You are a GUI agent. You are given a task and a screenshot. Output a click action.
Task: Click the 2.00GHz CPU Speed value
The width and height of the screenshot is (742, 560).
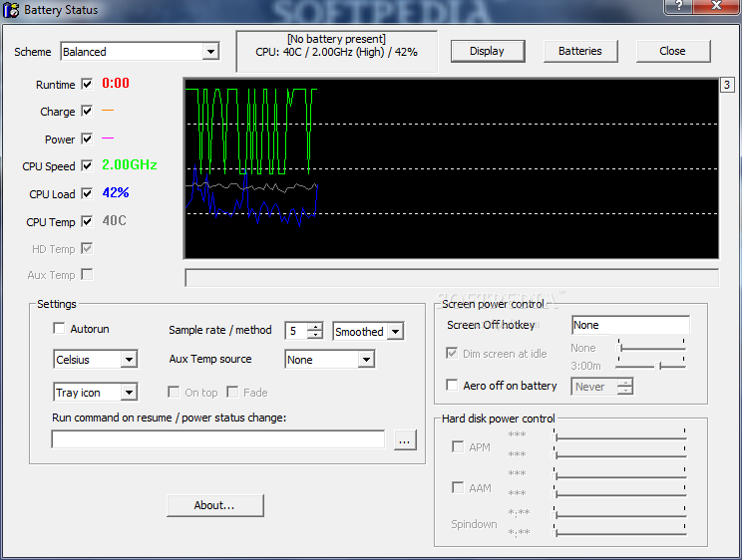(x=130, y=165)
